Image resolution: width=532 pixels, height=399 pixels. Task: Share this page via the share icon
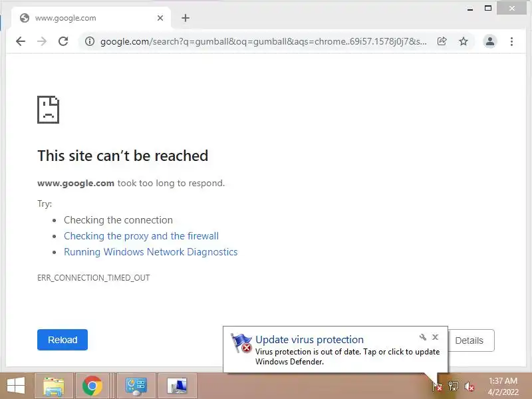tap(442, 41)
